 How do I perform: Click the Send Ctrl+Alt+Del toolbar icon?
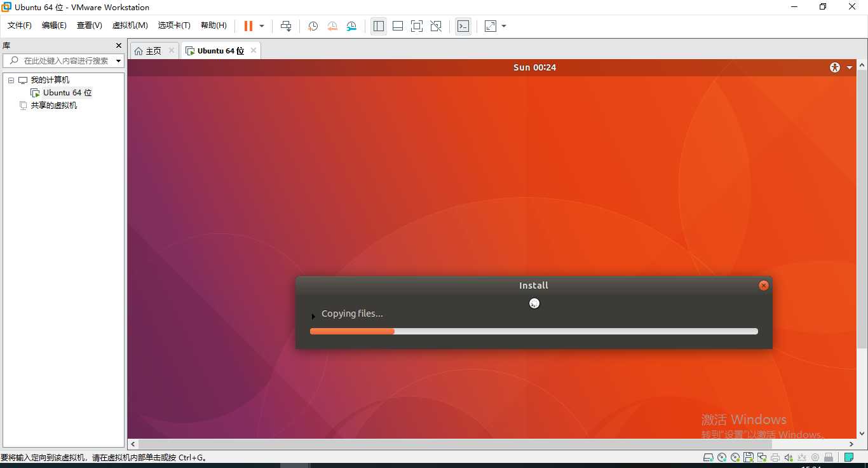click(x=286, y=26)
